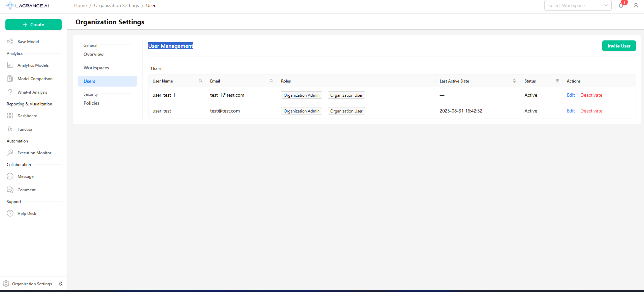Screen dimensions: 644x292
Task: Click the user_test name cell
Action: click(162, 111)
